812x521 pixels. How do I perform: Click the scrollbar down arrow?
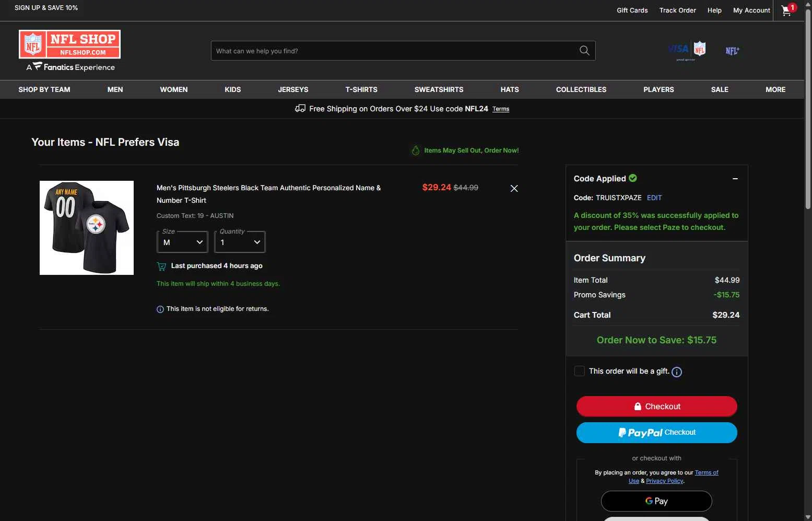point(808,517)
